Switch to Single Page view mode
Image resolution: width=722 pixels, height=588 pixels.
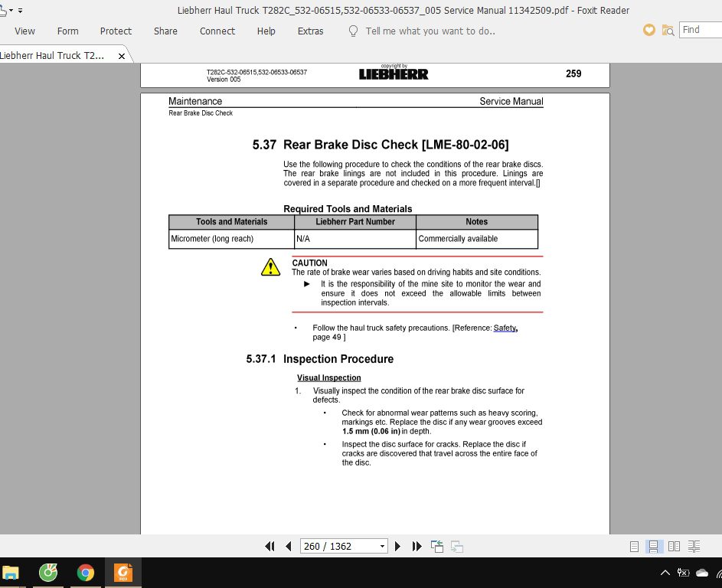634,546
